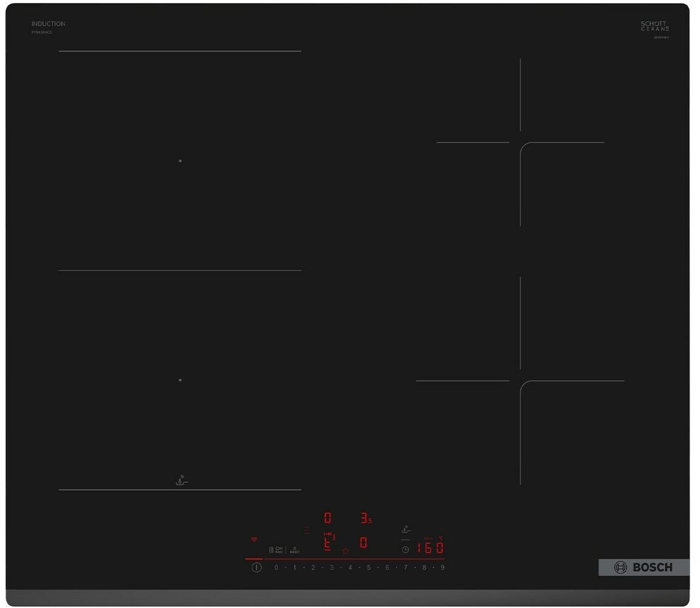Screen dimensions: 700x608
Task: Set power level to 9 on slider
Action: pos(442,567)
